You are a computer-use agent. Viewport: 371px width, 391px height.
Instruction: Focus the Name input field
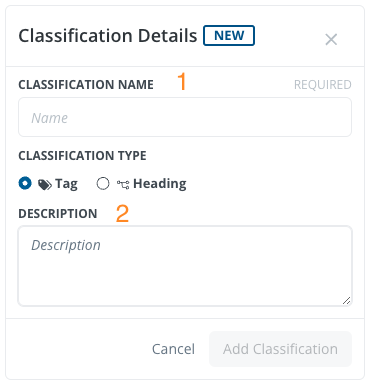coord(185,117)
